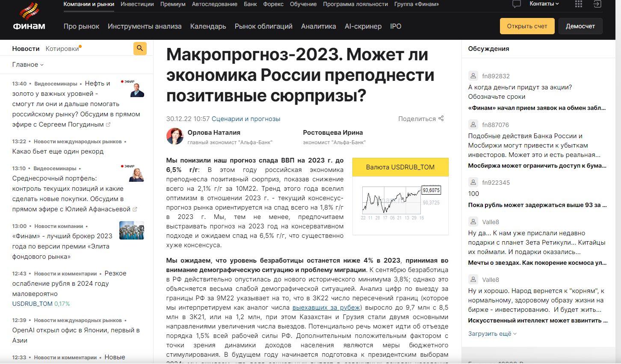This screenshot has height=364, width=621.
Task: Go to Инструменты анализа section
Action: 145,27
